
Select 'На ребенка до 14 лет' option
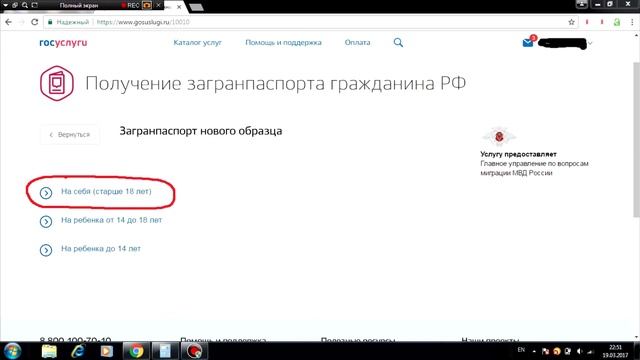tap(101, 249)
